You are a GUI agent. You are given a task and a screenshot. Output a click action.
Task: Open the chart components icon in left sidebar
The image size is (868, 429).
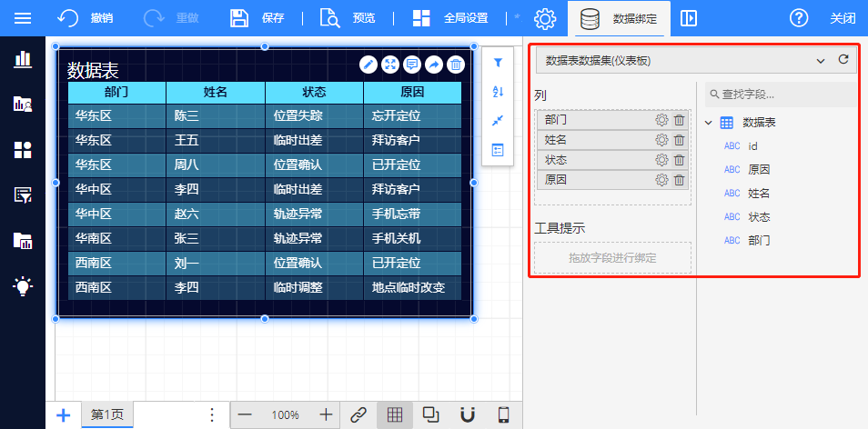point(23,59)
